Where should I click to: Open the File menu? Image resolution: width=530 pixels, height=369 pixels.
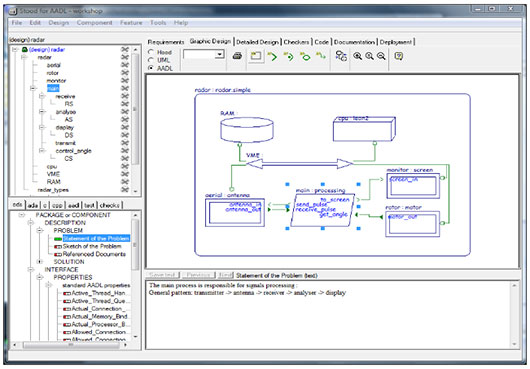tap(17, 23)
